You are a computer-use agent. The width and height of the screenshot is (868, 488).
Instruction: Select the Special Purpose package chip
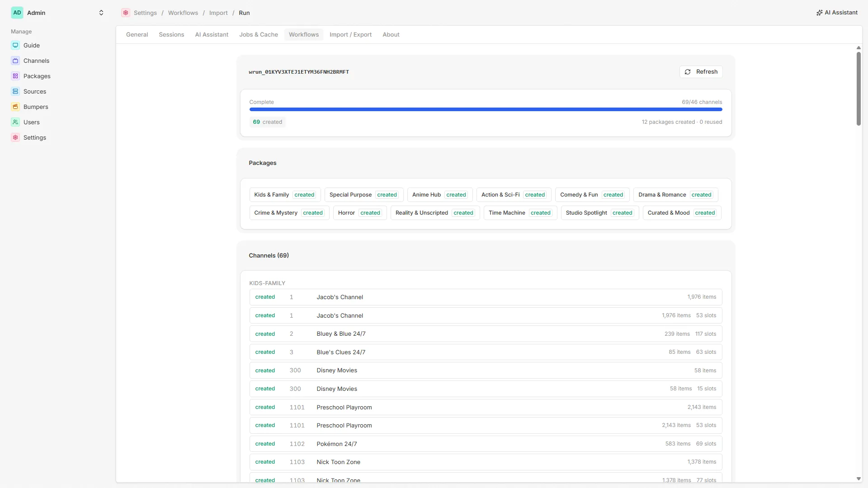(364, 195)
